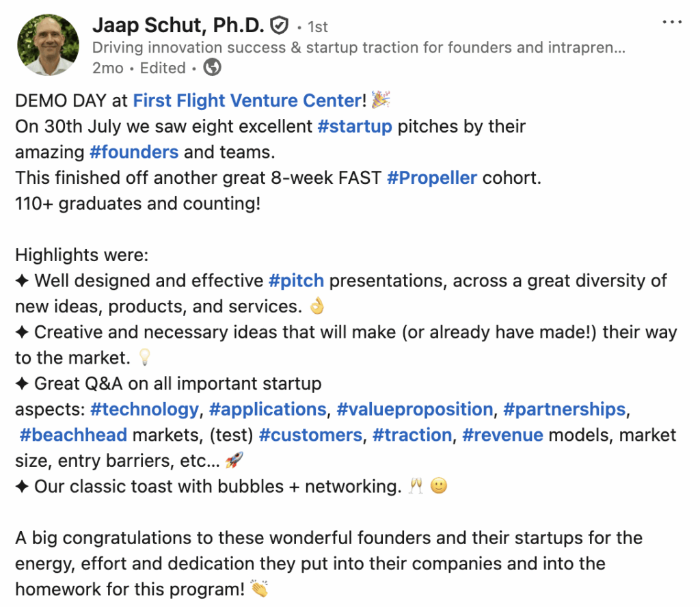This screenshot has height=607, width=700.
Task: Click the verified shield badge icon
Action: point(279,26)
